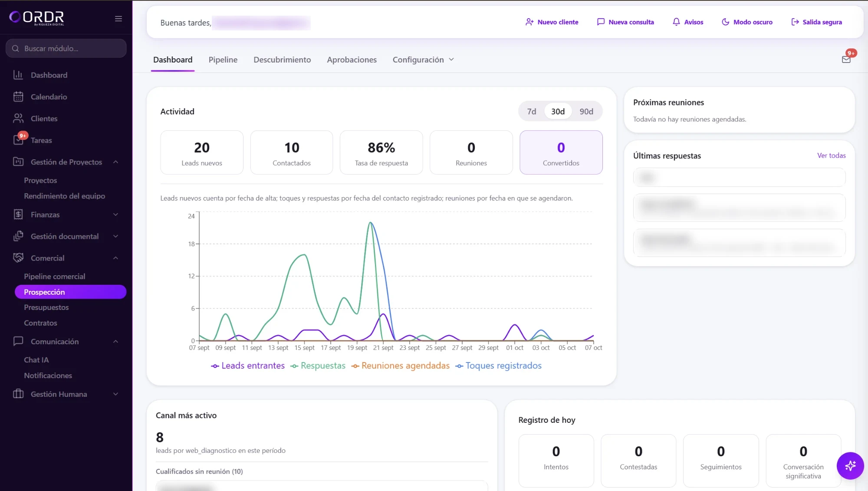Select the 90d activity range
Screen dimensions: 868x491
pos(586,112)
